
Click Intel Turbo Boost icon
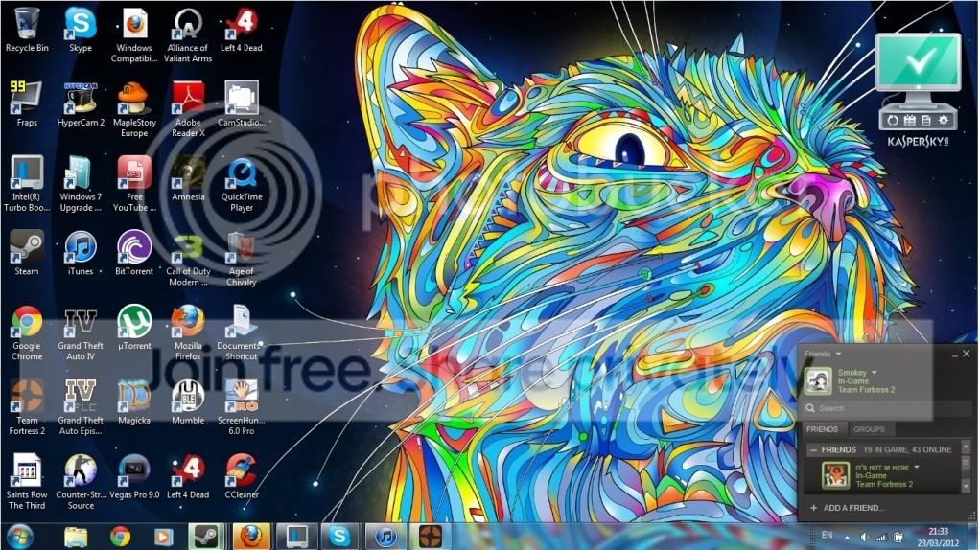point(27,184)
